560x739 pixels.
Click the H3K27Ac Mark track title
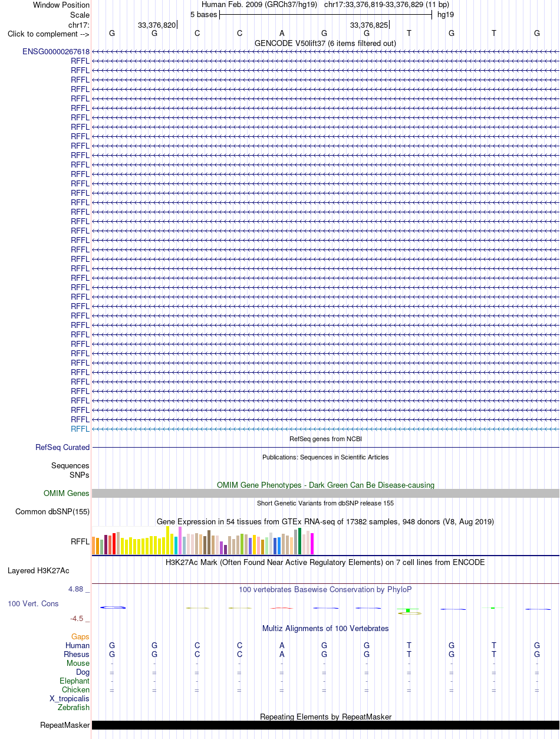[325, 562]
